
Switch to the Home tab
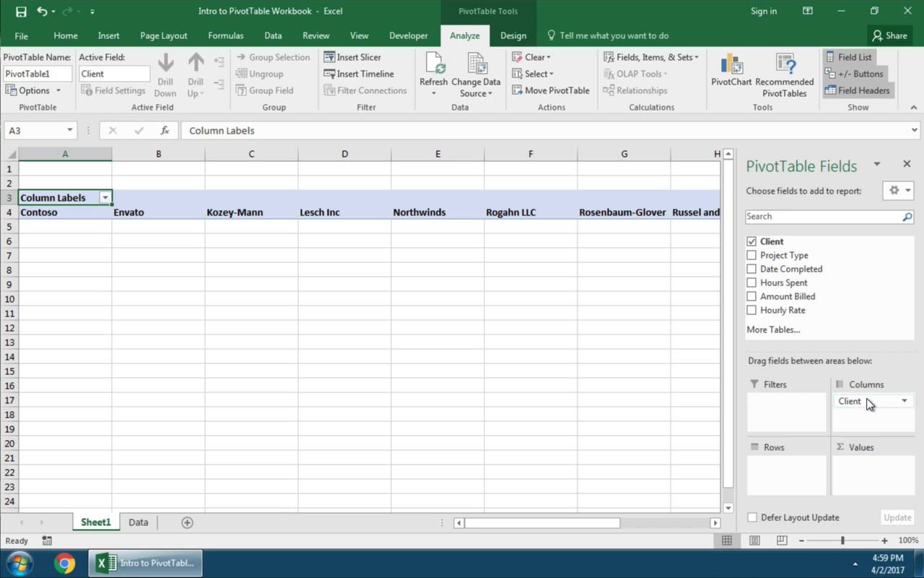[x=65, y=35]
